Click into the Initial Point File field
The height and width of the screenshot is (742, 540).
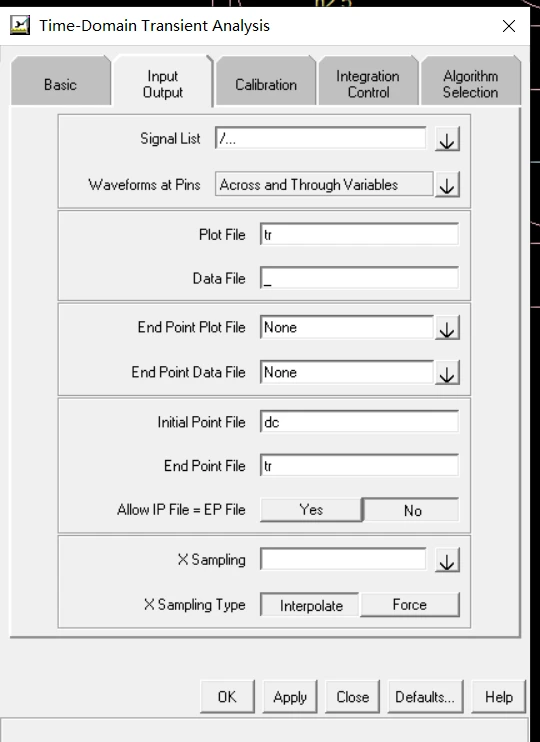(359, 422)
